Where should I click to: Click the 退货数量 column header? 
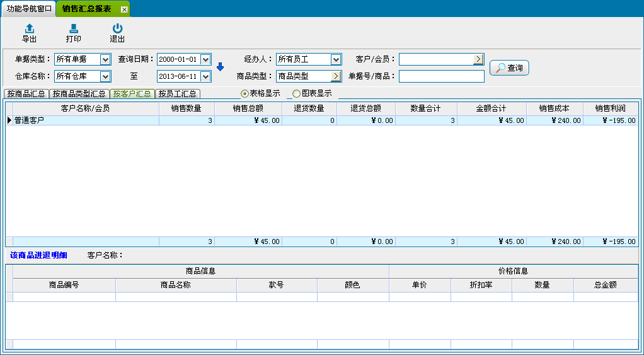(x=309, y=108)
